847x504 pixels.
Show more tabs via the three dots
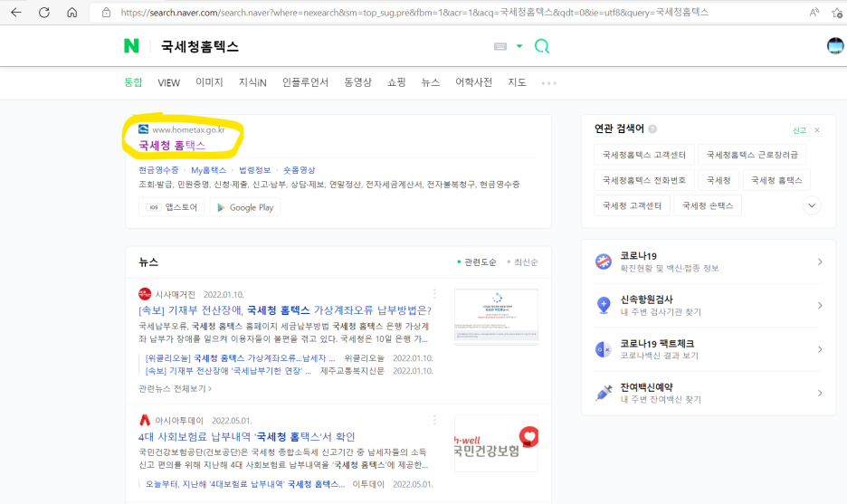[548, 83]
